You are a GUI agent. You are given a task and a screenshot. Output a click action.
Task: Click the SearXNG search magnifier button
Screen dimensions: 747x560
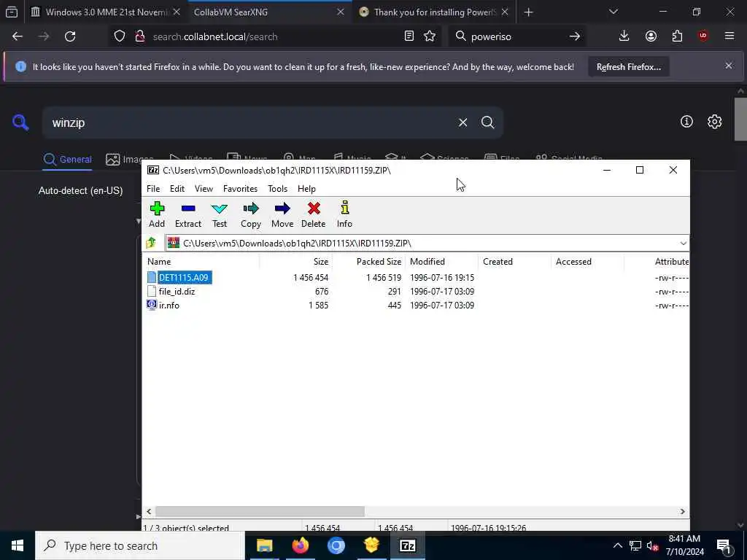[x=487, y=122]
